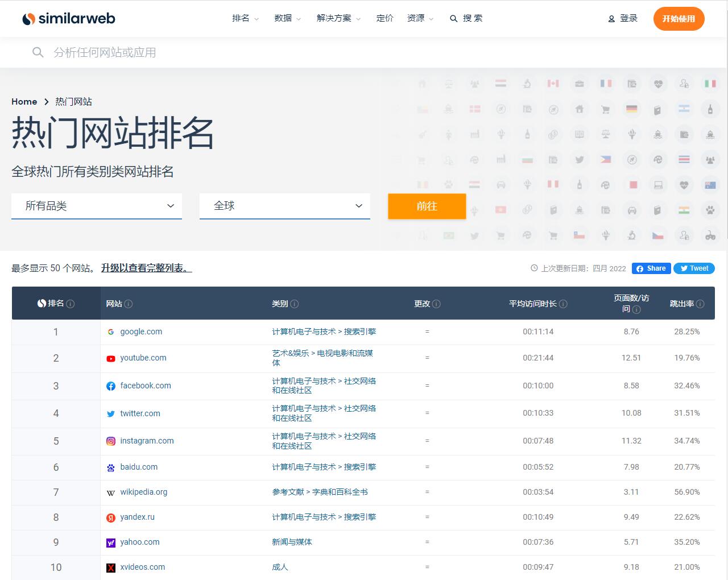Click the 00:03:54 visit duration value
Viewport: 728px width, 580px height.
[538, 492]
